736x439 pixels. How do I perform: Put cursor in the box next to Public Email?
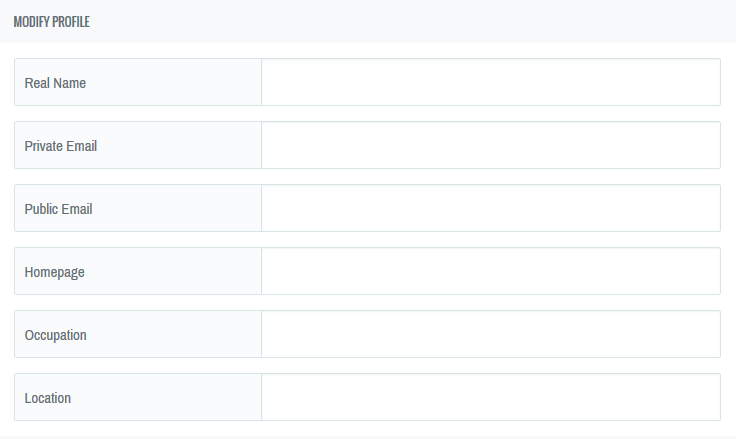point(490,208)
